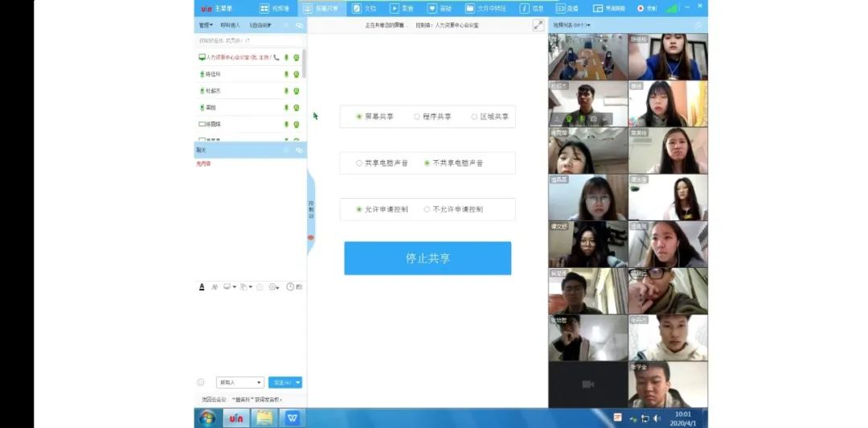
Task: Open the heart icon tab in toolbar
Action: coord(440,8)
